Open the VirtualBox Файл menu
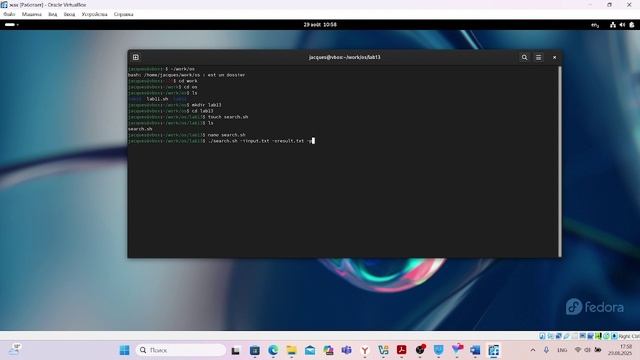 (x=9, y=14)
